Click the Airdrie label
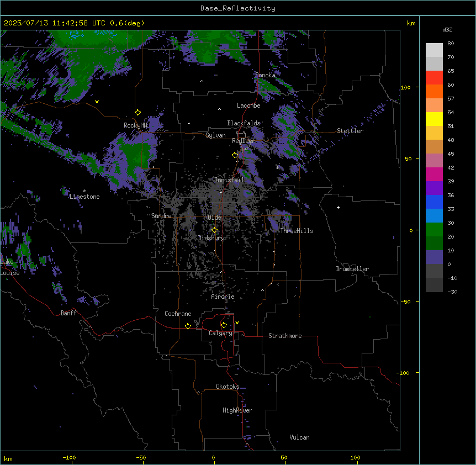This screenshot has height=465, width=476. pyautogui.click(x=223, y=297)
